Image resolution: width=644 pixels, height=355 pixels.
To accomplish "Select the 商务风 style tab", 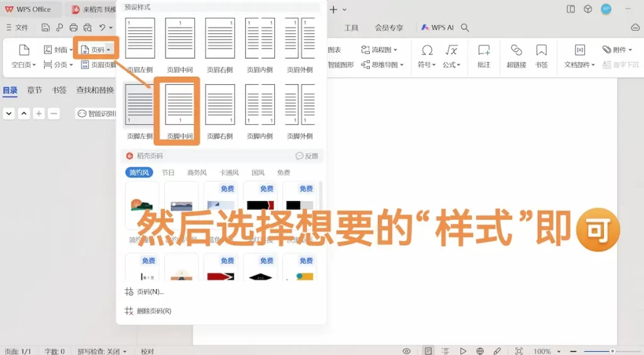I will tap(197, 172).
